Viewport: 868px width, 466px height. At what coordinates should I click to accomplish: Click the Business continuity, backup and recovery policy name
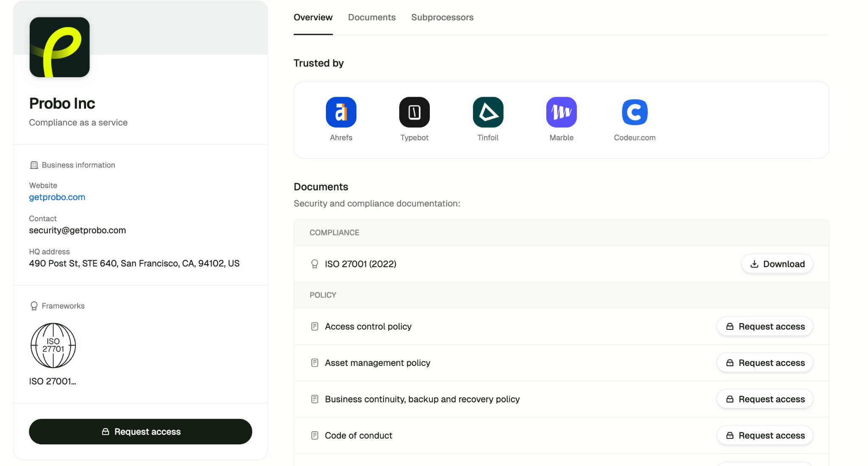pyautogui.click(x=423, y=399)
